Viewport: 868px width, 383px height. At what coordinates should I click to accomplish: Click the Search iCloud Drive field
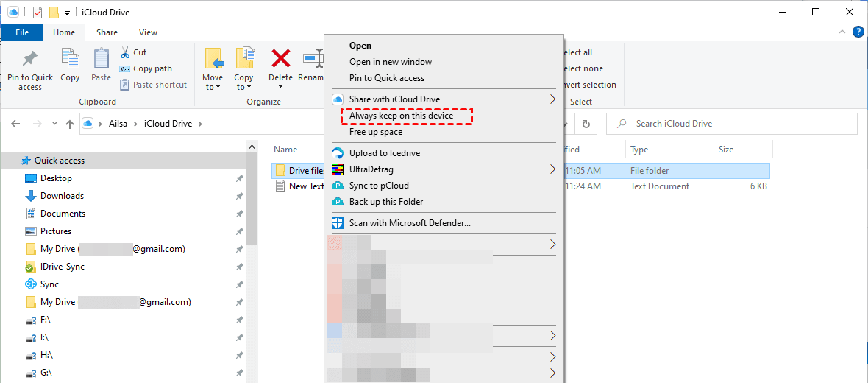(733, 124)
